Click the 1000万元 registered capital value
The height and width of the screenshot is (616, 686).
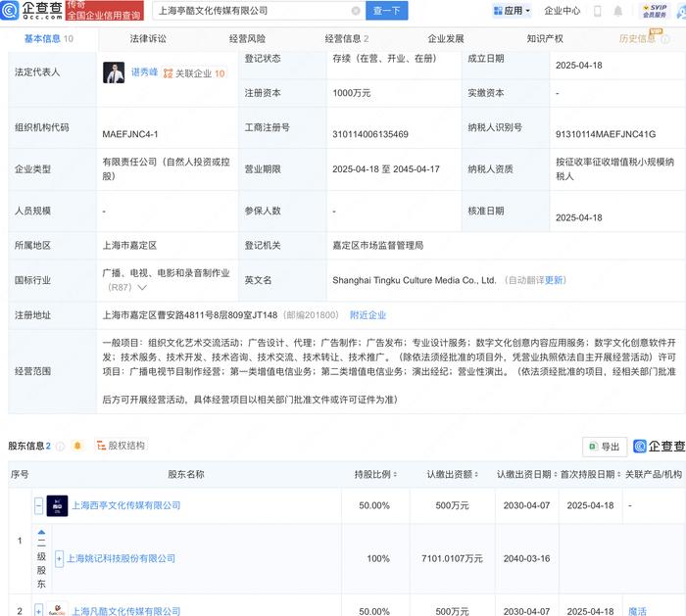(351, 93)
